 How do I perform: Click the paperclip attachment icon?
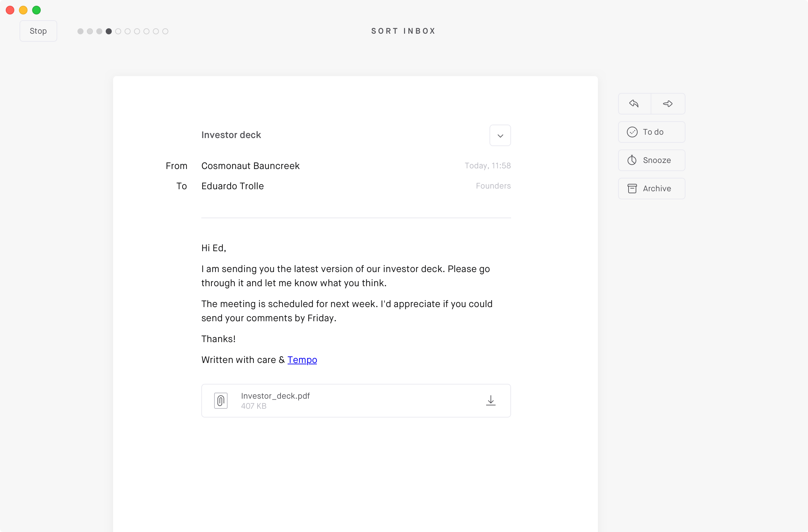click(x=221, y=401)
